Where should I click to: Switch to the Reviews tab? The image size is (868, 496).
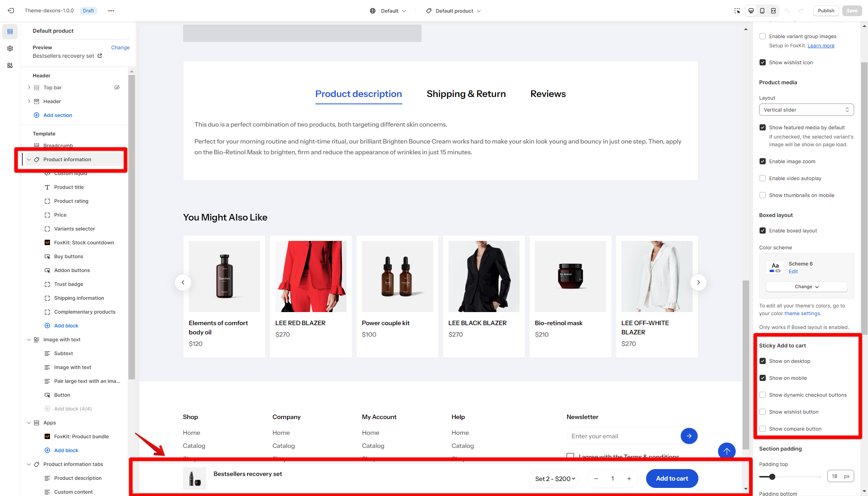click(548, 94)
